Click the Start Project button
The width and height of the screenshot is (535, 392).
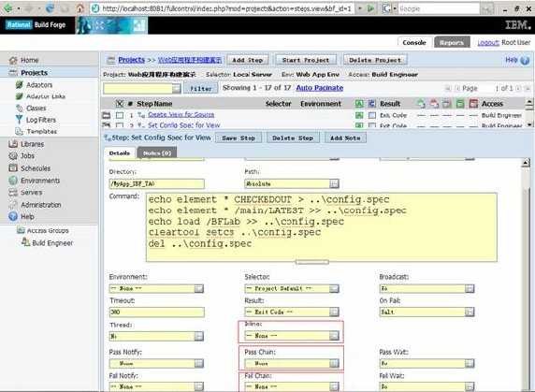point(306,61)
